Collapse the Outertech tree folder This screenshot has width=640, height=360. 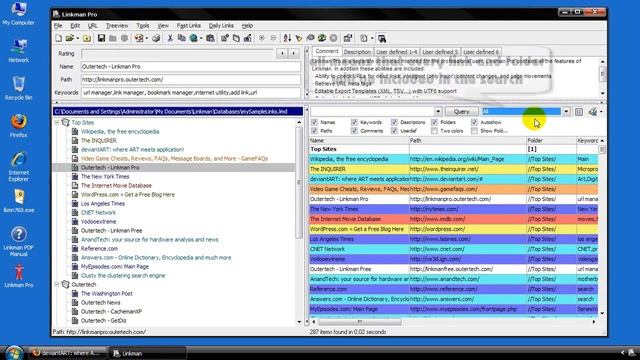click(57, 284)
